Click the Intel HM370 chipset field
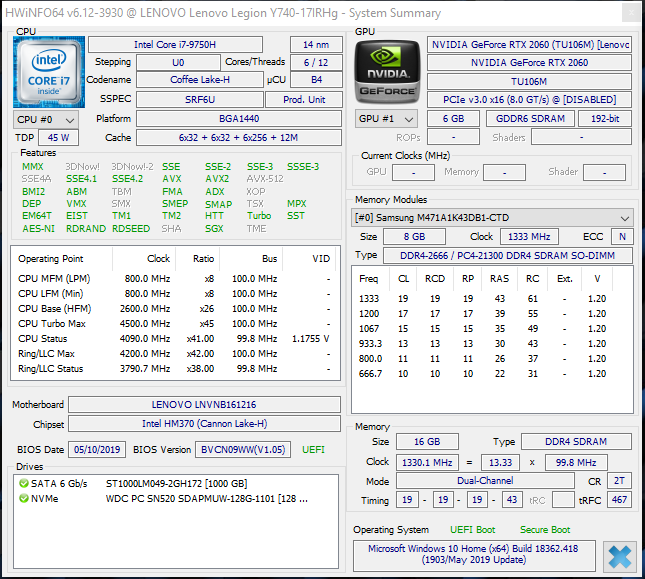 [x=204, y=424]
